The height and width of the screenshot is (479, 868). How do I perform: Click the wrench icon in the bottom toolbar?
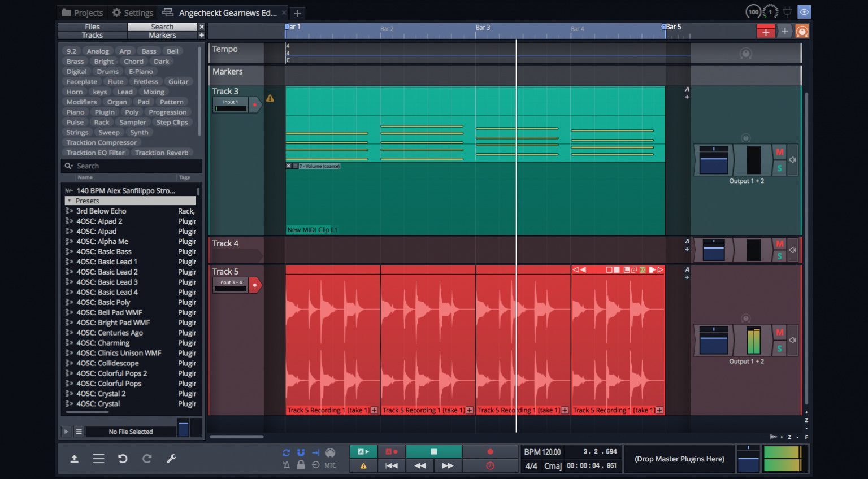coord(172,459)
